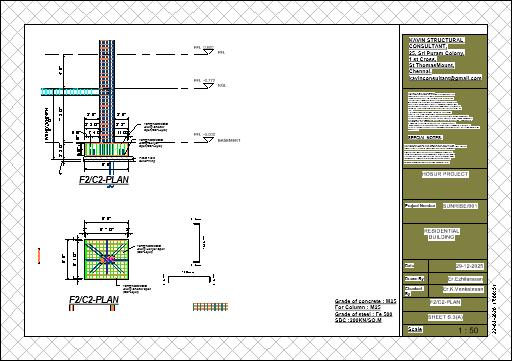Click the Drawn By label

click(x=414, y=279)
